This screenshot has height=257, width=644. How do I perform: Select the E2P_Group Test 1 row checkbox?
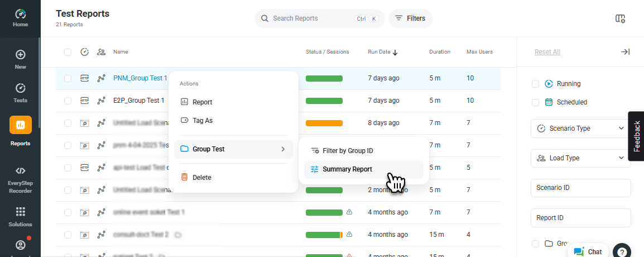68,101
